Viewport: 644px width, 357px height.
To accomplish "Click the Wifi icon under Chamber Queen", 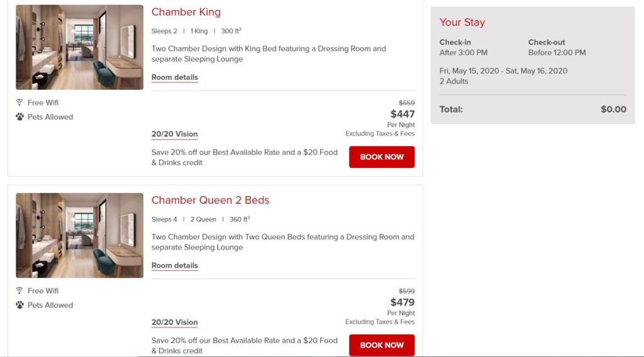I will point(19,291).
